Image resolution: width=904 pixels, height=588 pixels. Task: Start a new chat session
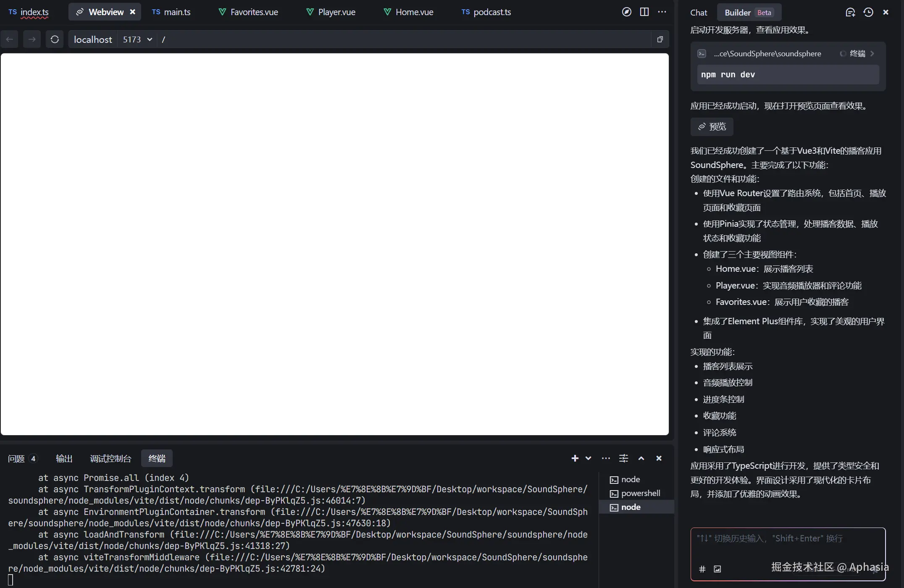850,12
